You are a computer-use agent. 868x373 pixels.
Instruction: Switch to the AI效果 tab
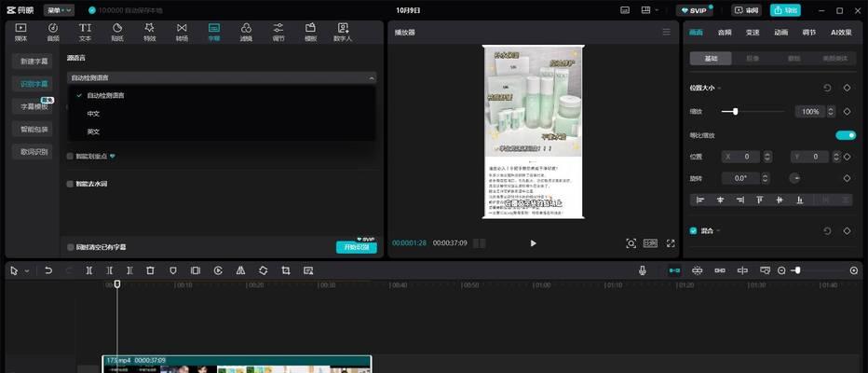pos(841,33)
